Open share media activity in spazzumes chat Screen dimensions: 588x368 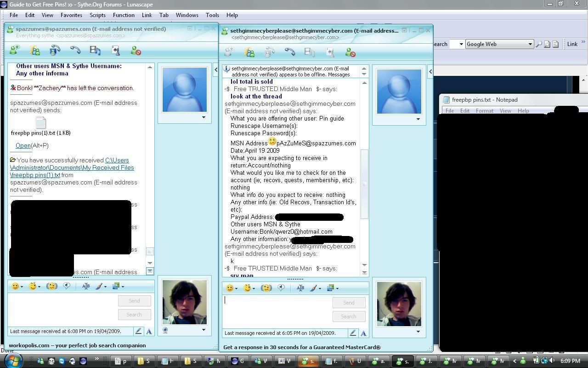pyautogui.click(x=95, y=50)
